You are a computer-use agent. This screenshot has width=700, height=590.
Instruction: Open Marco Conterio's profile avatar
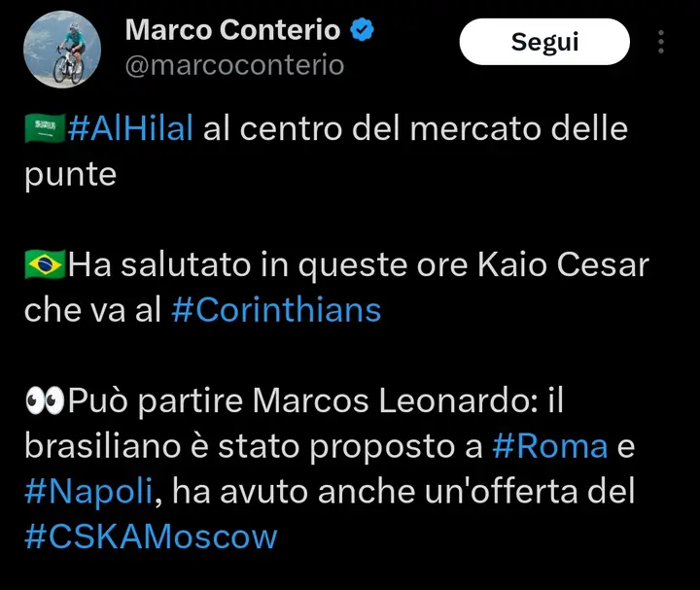pyautogui.click(x=62, y=50)
